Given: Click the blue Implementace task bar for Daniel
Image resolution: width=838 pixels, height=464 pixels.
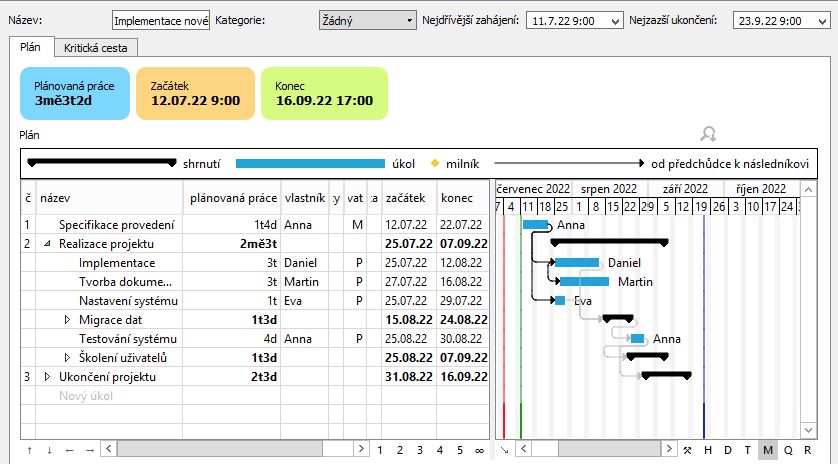Looking at the screenshot, I should pyautogui.click(x=577, y=263).
